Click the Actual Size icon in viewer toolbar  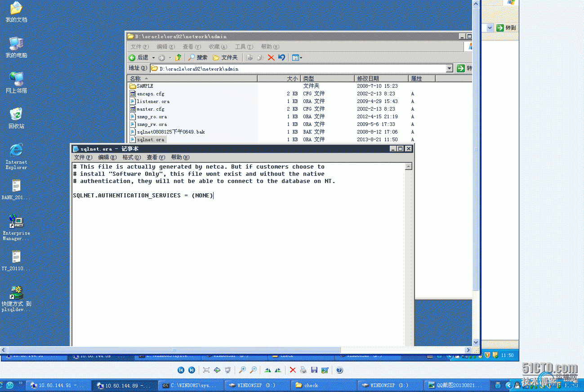coord(217,370)
